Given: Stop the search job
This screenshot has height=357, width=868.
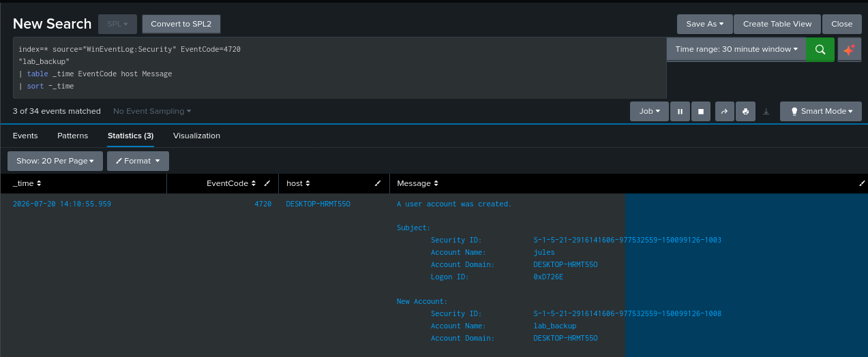Looking at the screenshot, I should click(700, 111).
